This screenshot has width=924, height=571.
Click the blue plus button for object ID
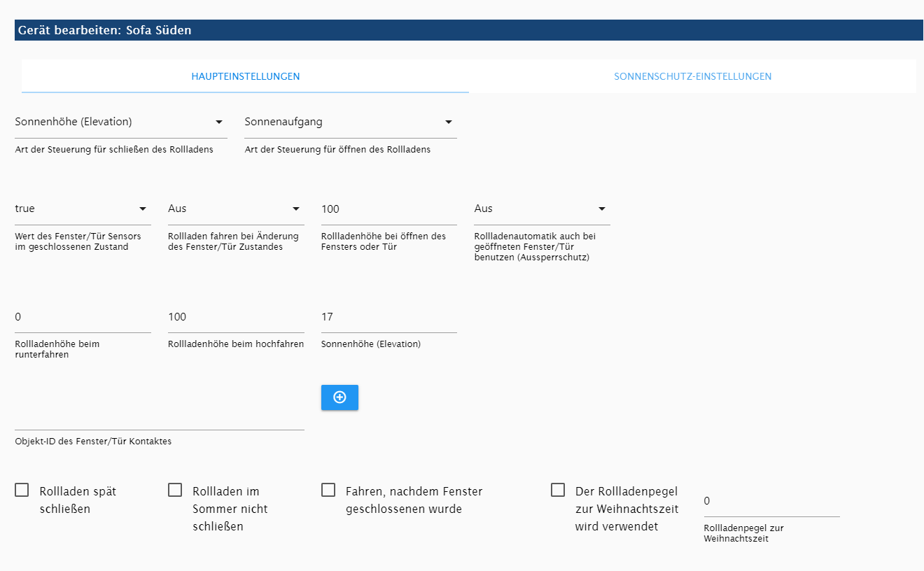(339, 397)
